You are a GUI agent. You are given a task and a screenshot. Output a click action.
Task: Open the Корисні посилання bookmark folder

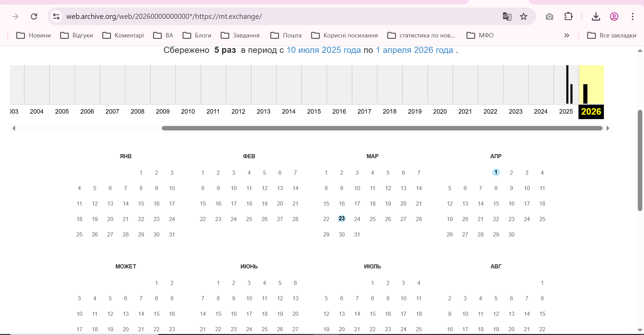(344, 35)
